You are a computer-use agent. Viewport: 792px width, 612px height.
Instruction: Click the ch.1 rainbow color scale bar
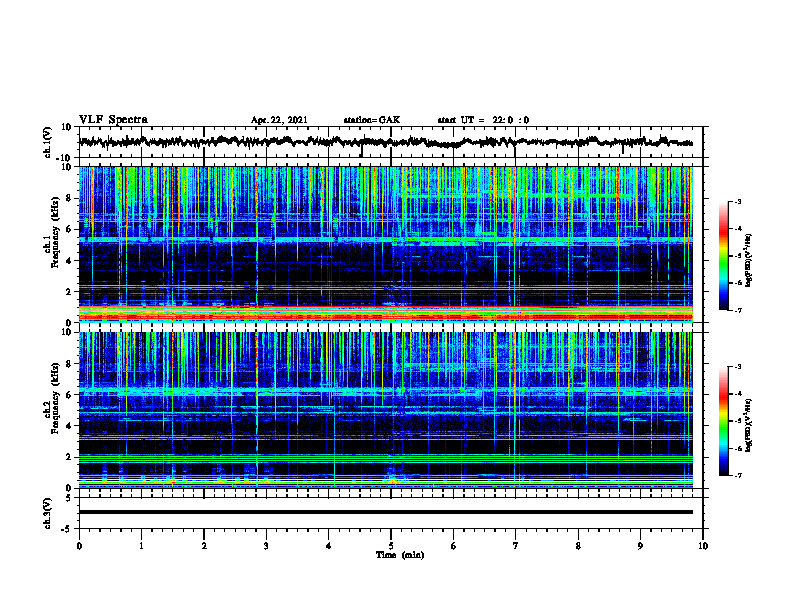pyautogui.click(x=724, y=256)
